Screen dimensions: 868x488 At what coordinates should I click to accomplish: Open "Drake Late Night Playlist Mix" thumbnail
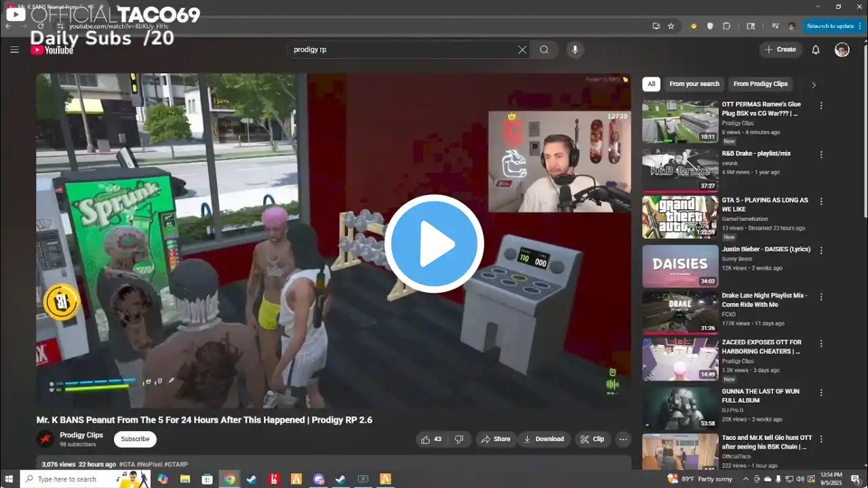click(680, 313)
